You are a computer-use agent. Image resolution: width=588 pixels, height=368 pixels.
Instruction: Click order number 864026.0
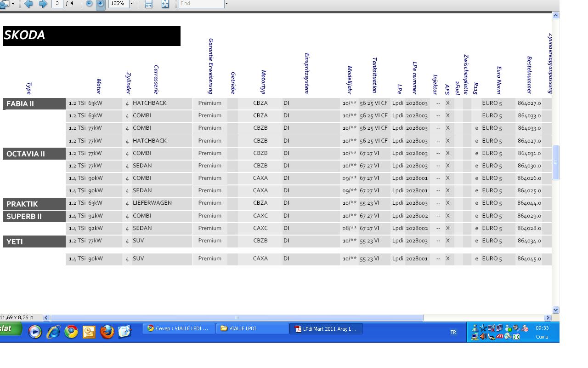coord(529,178)
